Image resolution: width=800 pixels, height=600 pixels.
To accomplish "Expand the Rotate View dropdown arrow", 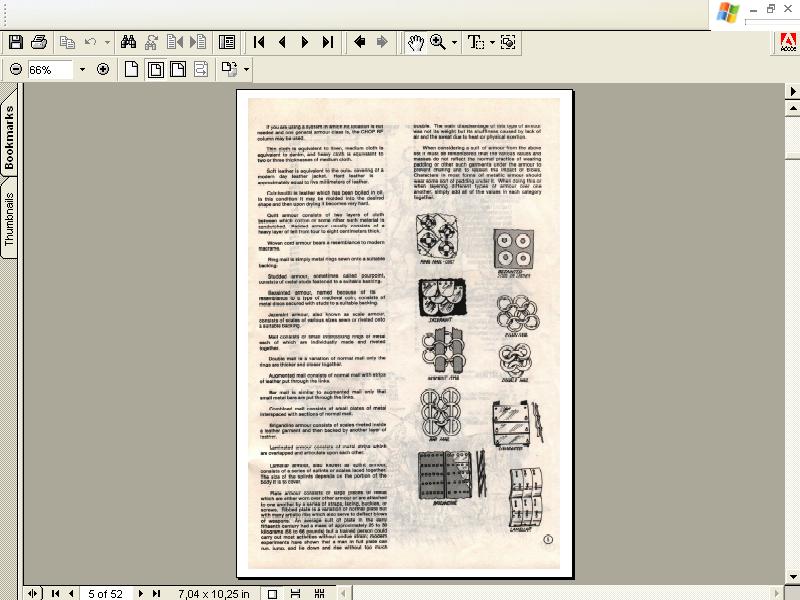I will tap(246, 69).
